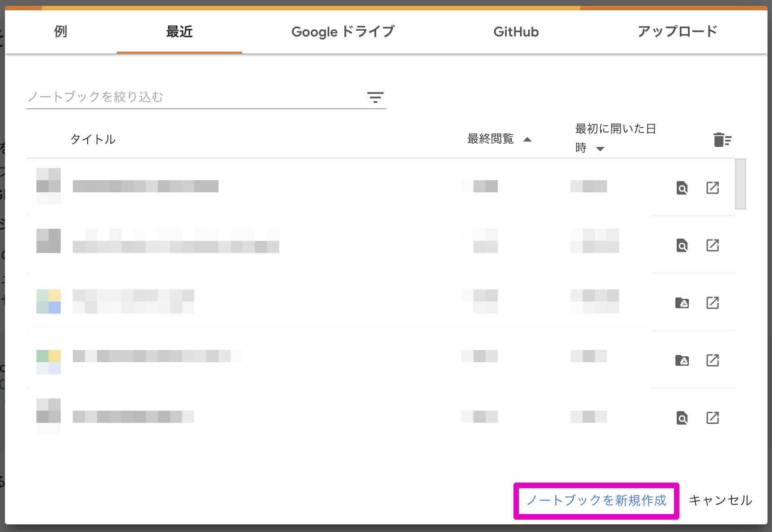Viewport: 772px width, 532px height.
Task: Sort by 最初に開いた日時 down arrow
Action: (x=600, y=149)
